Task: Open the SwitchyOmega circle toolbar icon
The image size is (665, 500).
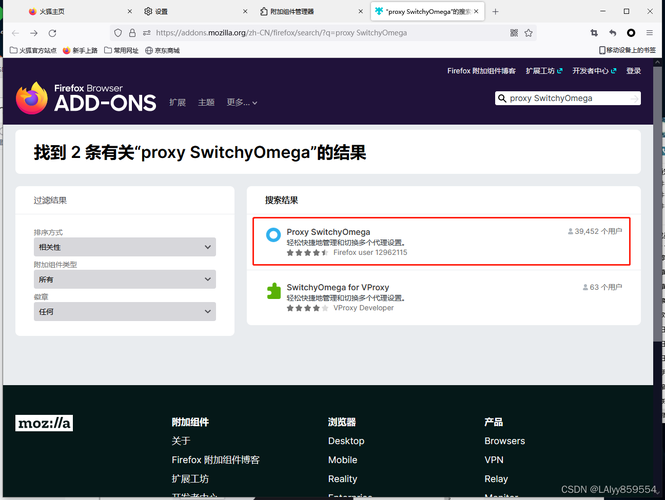Action: pyautogui.click(x=631, y=33)
